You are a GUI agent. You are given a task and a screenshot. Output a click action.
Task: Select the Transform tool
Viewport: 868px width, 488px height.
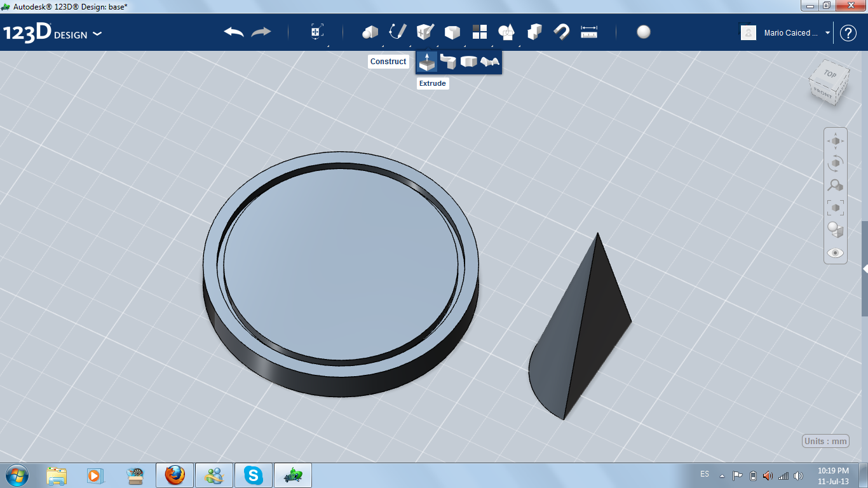click(317, 32)
